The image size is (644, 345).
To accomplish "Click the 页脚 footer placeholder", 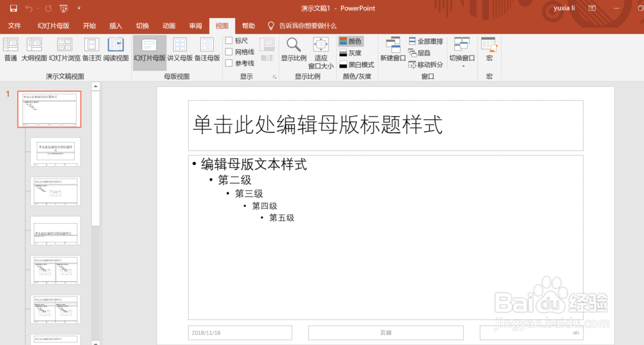I will 386,333.
